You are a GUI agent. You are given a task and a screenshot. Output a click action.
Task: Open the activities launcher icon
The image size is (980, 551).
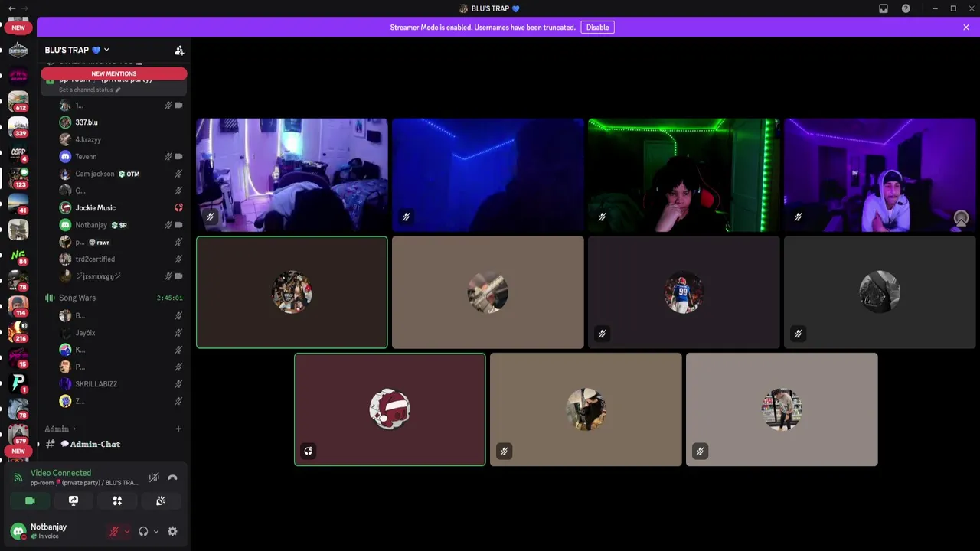[117, 500]
